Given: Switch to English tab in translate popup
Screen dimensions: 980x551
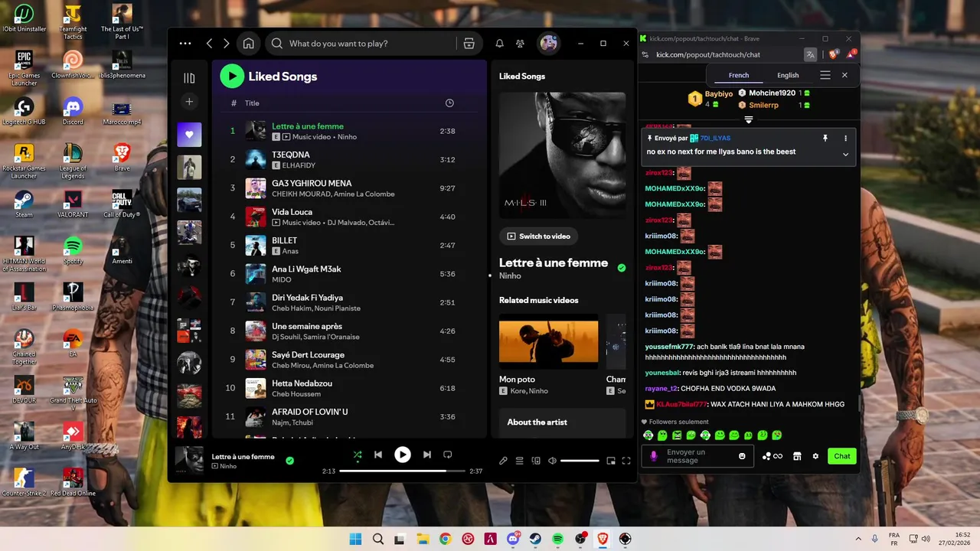Looking at the screenshot, I should [x=788, y=75].
